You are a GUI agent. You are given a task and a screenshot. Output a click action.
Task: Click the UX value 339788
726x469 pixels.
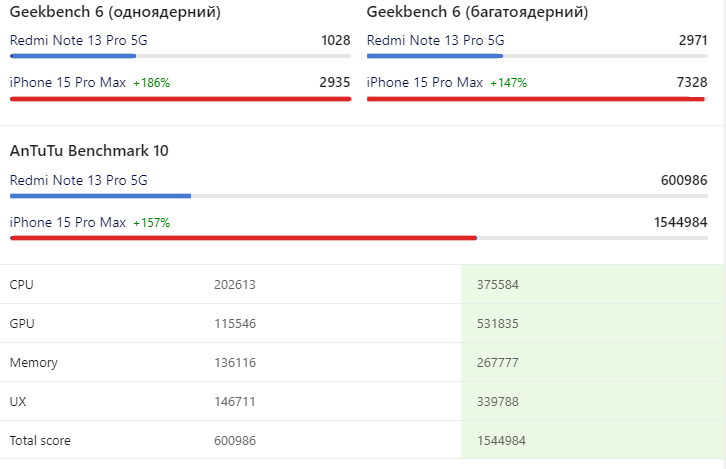[x=498, y=401]
